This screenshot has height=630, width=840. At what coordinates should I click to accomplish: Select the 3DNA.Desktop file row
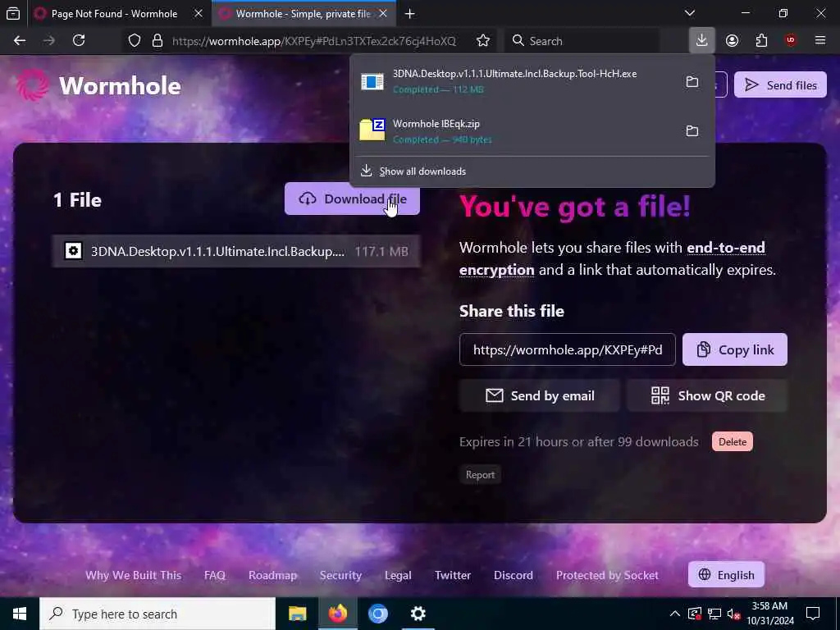[x=236, y=251]
